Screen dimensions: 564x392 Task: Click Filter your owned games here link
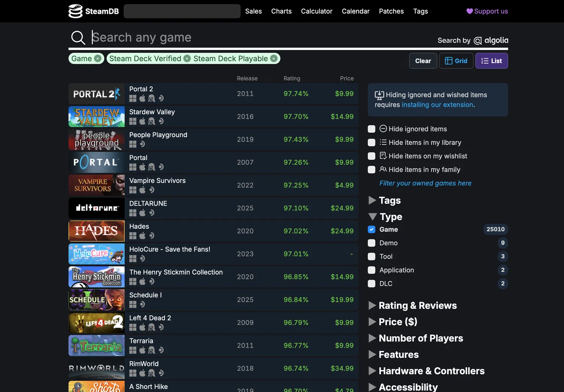pos(425,183)
